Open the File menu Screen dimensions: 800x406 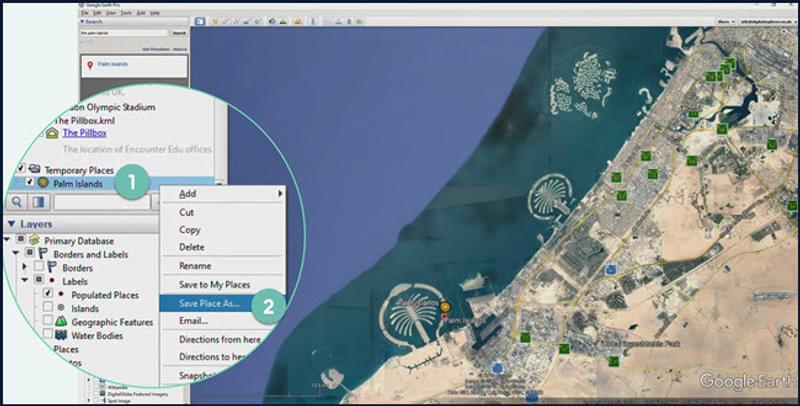(x=84, y=12)
